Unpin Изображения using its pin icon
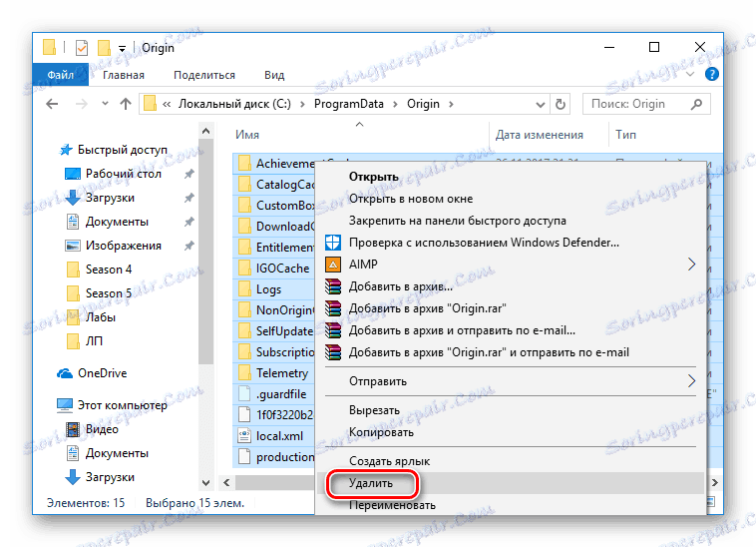This screenshot has height=547, width=756. 189,246
